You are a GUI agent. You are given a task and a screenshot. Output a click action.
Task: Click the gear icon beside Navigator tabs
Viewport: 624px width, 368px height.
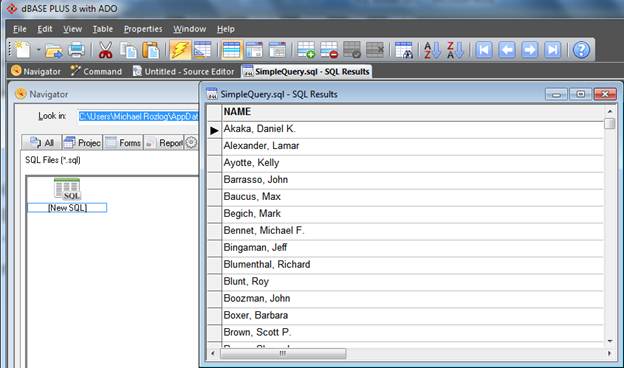191,142
